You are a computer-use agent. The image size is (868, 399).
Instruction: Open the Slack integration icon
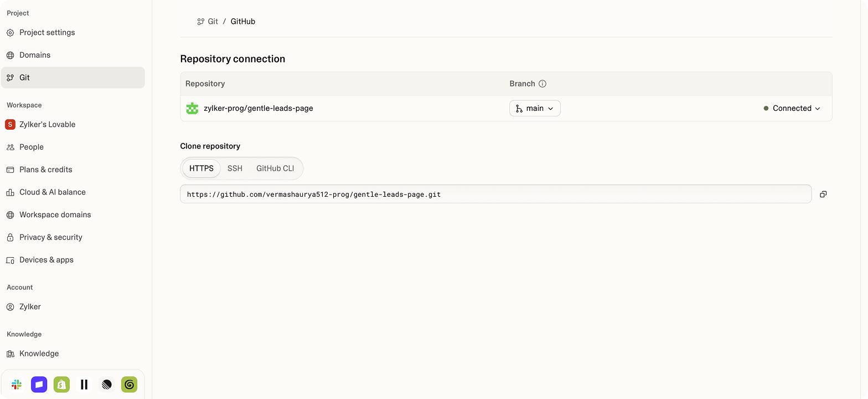(x=17, y=385)
